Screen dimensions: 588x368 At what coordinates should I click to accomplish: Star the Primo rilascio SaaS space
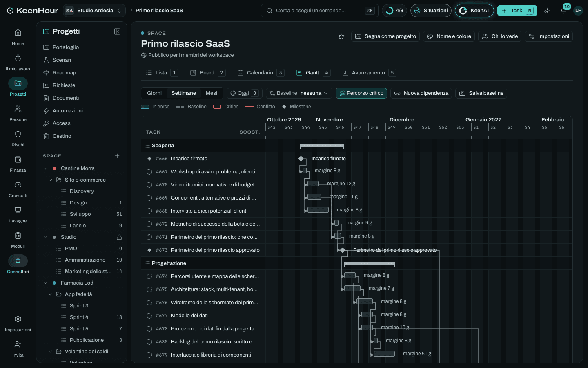[x=341, y=36]
